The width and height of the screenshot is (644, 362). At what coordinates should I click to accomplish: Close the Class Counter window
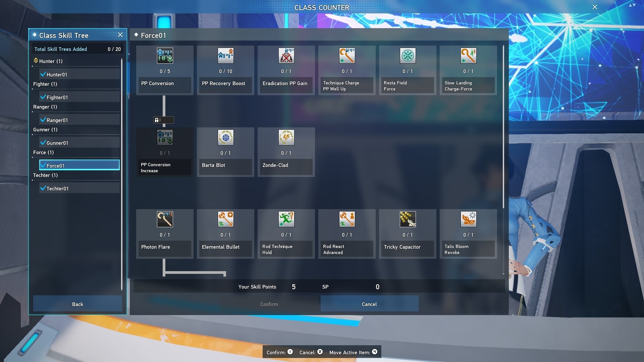point(595,7)
